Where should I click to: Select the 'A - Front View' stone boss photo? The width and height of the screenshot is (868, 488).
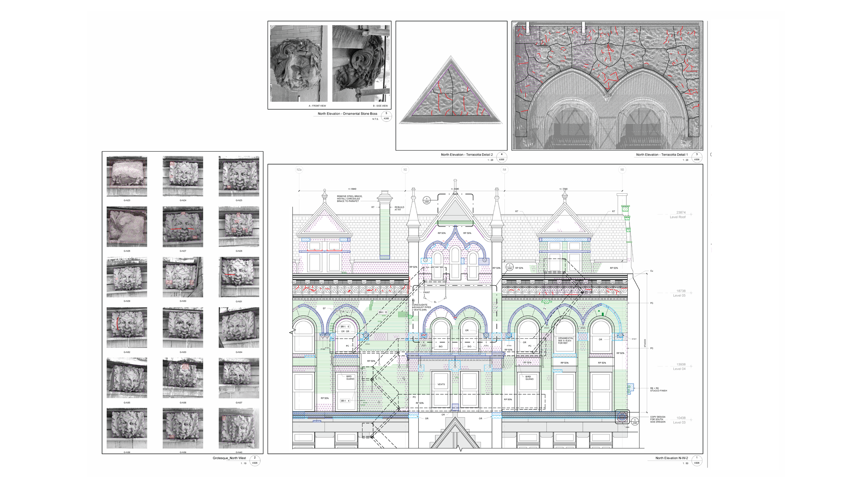(299, 64)
